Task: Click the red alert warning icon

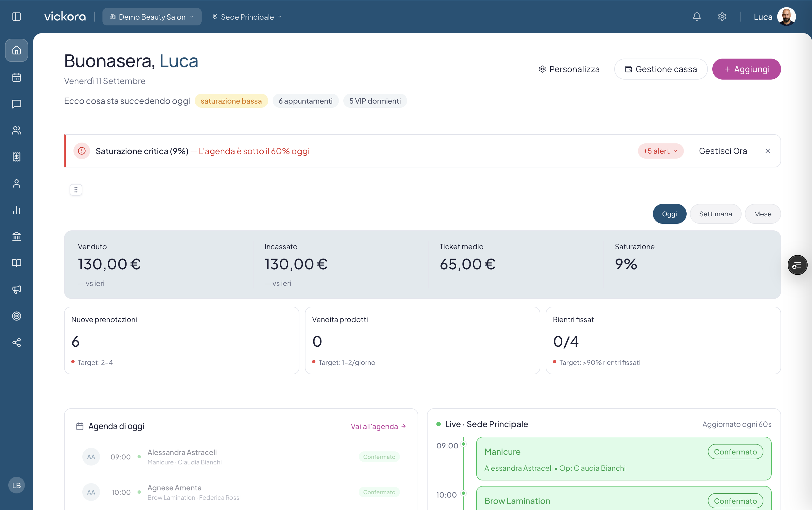Action: [x=81, y=151]
